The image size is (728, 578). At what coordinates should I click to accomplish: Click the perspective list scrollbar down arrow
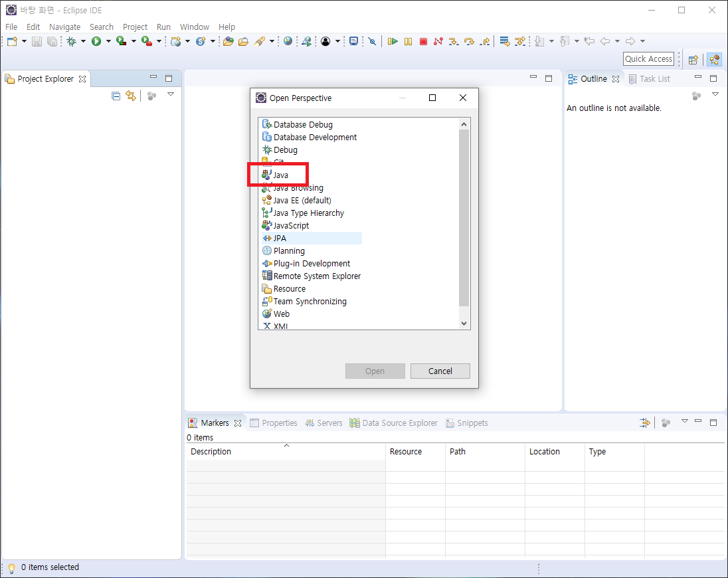(464, 324)
